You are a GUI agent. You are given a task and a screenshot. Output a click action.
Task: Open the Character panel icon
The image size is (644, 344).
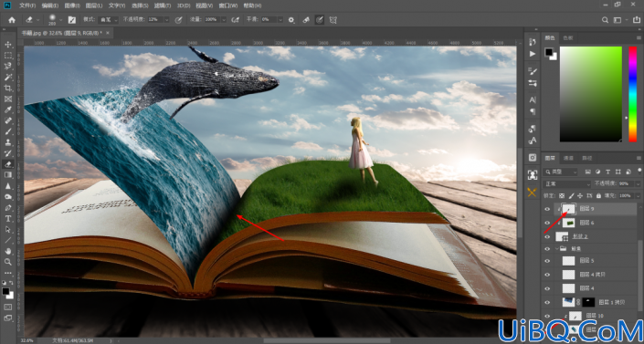(x=533, y=99)
